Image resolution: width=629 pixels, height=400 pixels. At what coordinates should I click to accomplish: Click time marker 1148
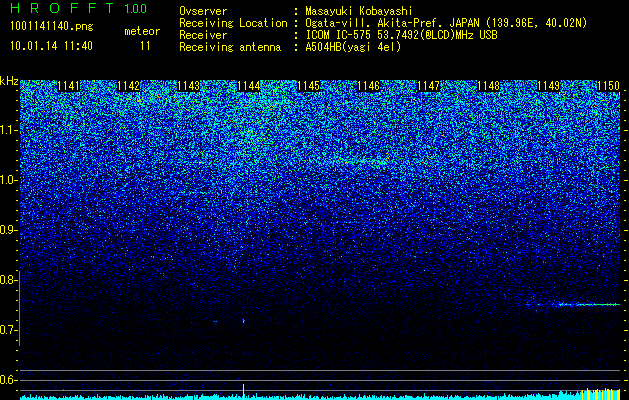point(488,86)
